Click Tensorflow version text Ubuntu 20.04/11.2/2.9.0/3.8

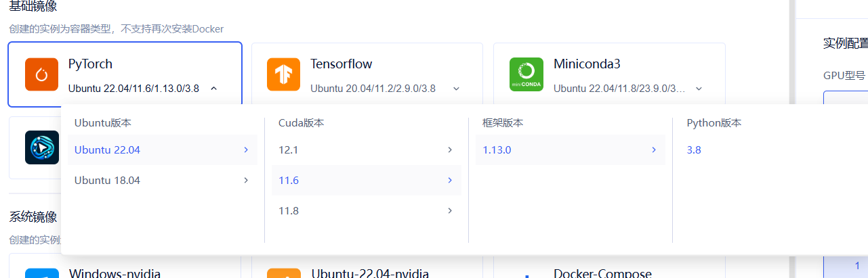(373, 89)
